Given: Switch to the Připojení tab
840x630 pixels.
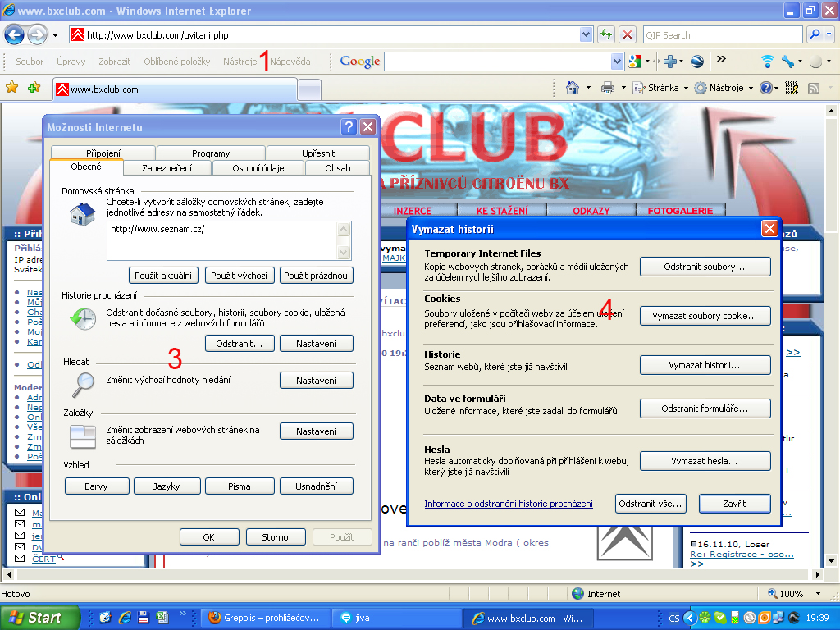Looking at the screenshot, I should tap(103, 153).
